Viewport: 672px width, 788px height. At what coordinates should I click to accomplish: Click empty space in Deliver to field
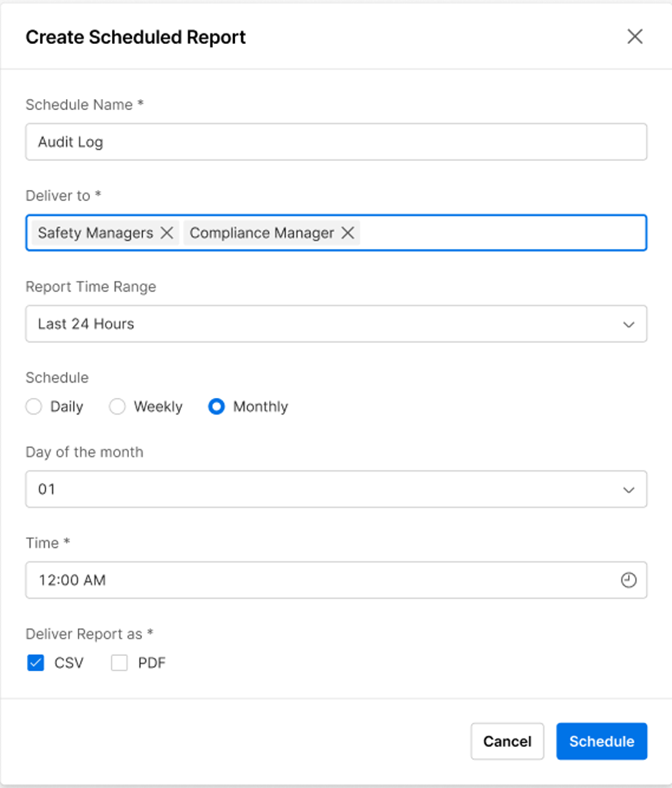pos(499,233)
